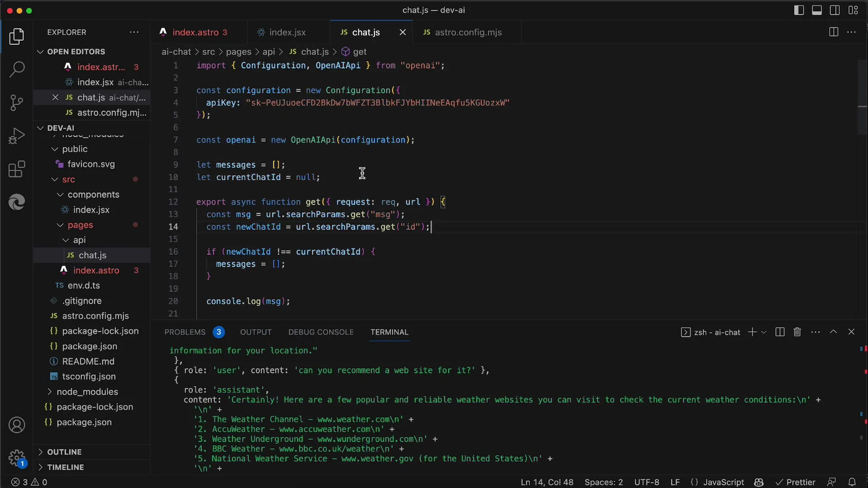Expand the Timeline section
This screenshot has height=488, width=868.
pyautogui.click(x=91, y=467)
